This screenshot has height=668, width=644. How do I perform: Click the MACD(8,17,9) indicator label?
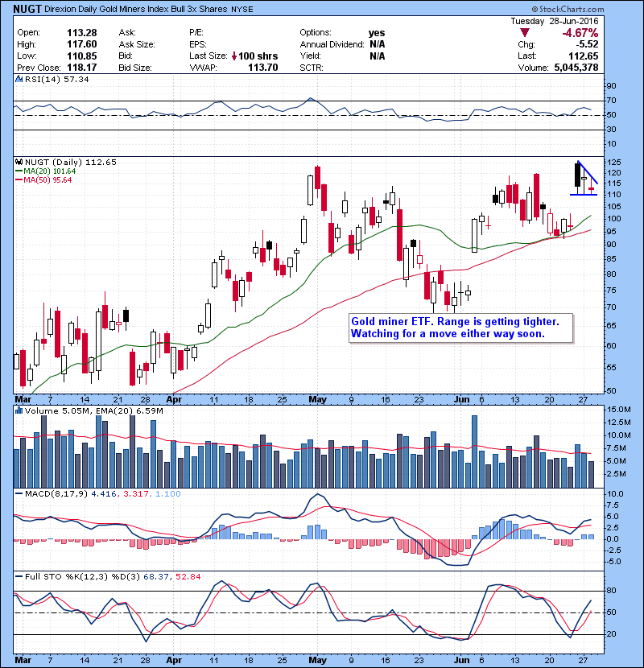tap(56, 494)
